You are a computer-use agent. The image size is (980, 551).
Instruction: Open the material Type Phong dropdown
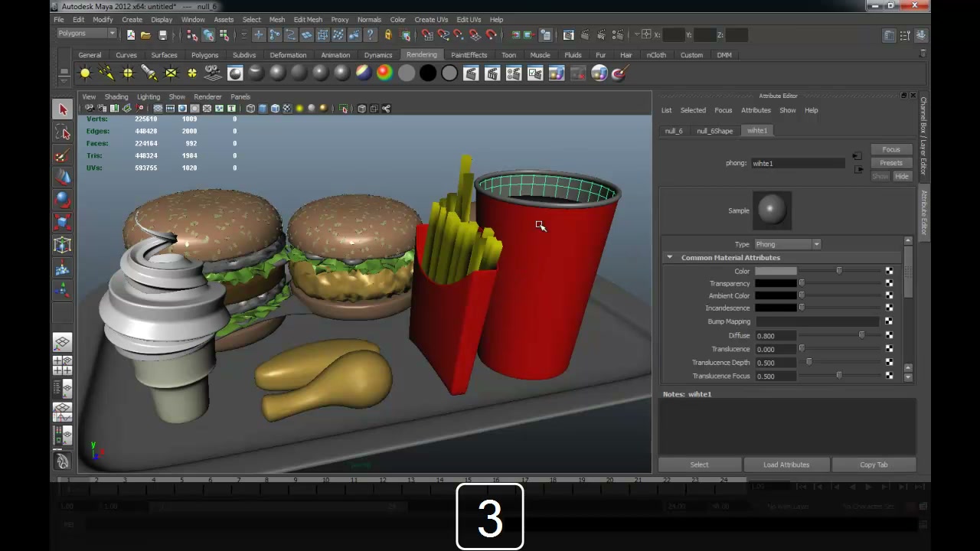tap(787, 244)
